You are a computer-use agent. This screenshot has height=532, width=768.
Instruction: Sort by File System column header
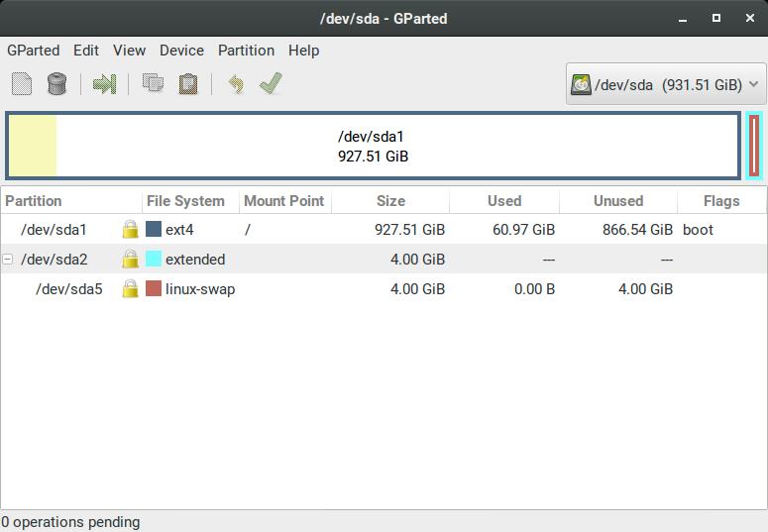(190, 201)
